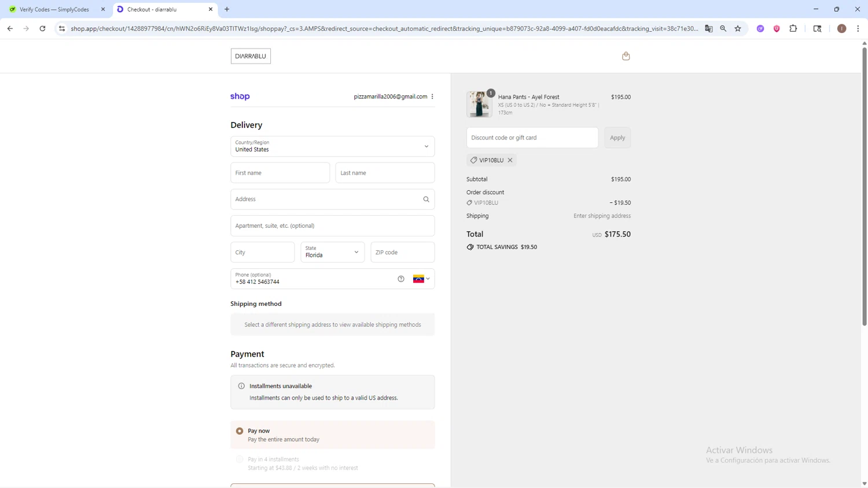Screen dimensions: 868x488
Task: Focus the Address field
Action: click(333, 199)
